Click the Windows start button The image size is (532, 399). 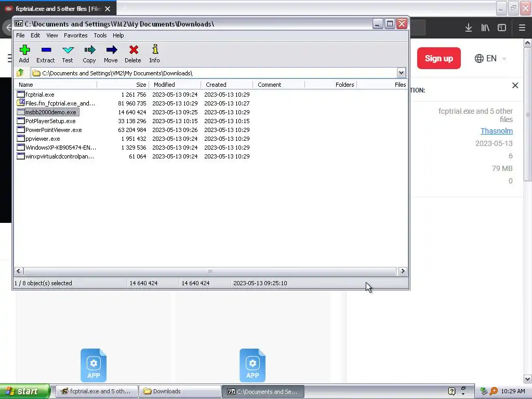coord(24,391)
